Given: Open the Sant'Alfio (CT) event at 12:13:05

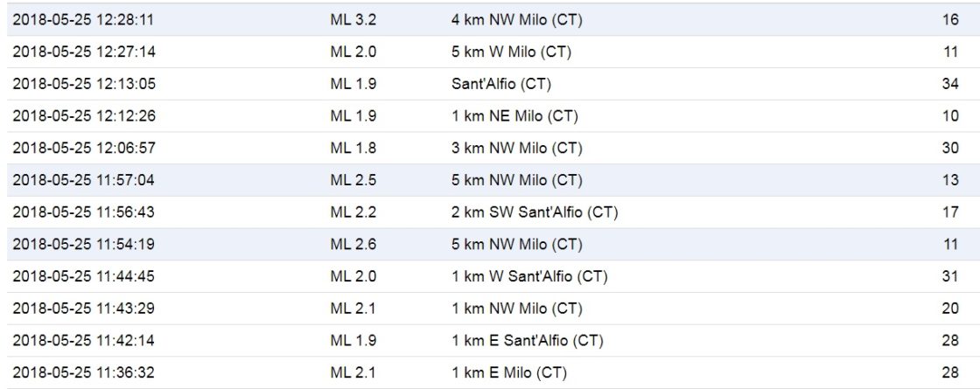Looking at the screenshot, I should tap(490, 84).
